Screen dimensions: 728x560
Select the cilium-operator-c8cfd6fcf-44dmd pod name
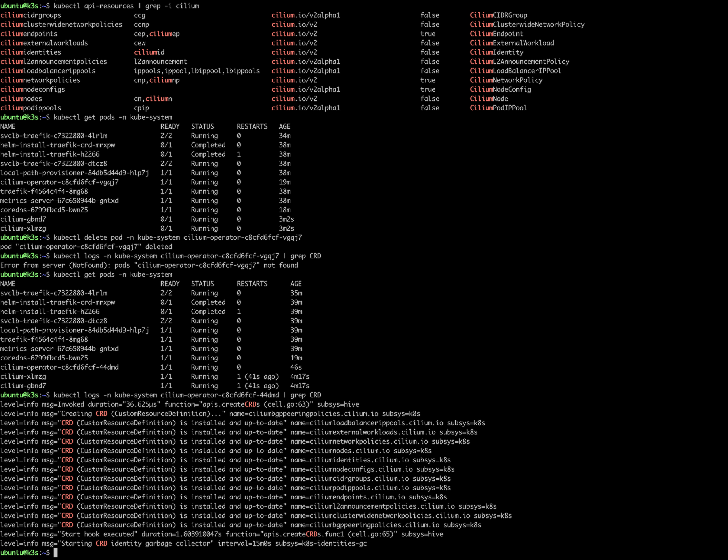(x=59, y=367)
